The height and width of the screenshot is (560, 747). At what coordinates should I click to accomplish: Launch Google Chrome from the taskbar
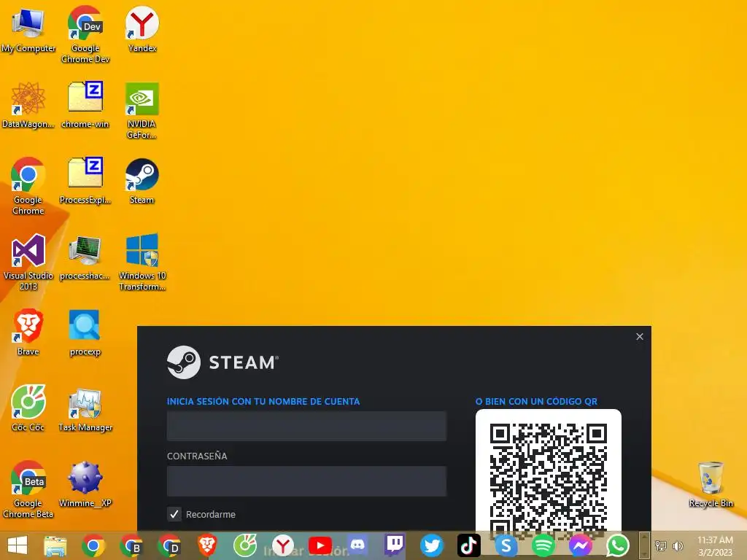93,545
